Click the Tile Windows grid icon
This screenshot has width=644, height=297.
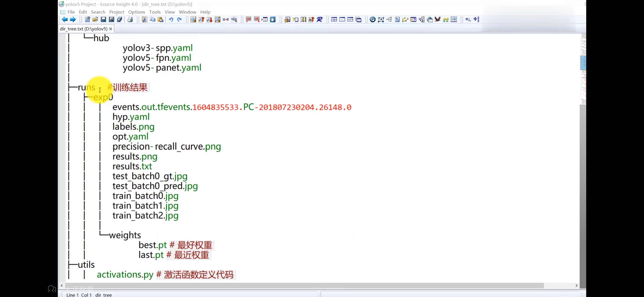pos(334,20)
